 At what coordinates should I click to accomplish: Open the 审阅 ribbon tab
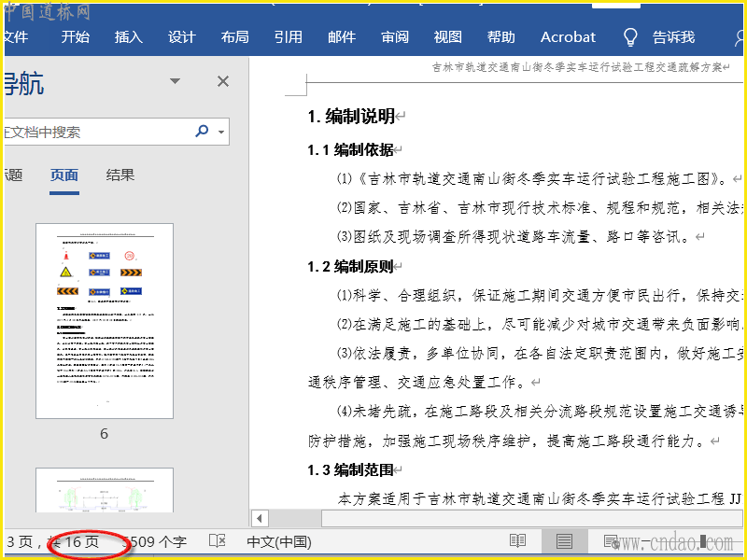(395, 36)
